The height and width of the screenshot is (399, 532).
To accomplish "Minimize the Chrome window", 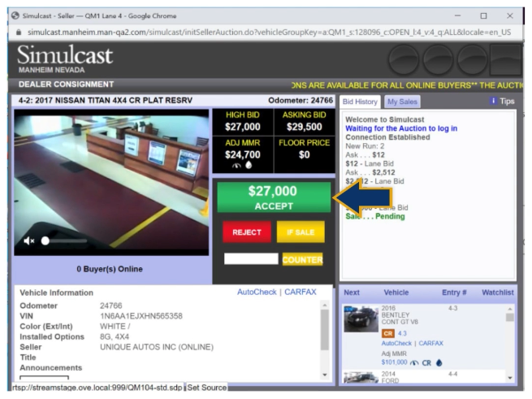I will tap(458, 15).
